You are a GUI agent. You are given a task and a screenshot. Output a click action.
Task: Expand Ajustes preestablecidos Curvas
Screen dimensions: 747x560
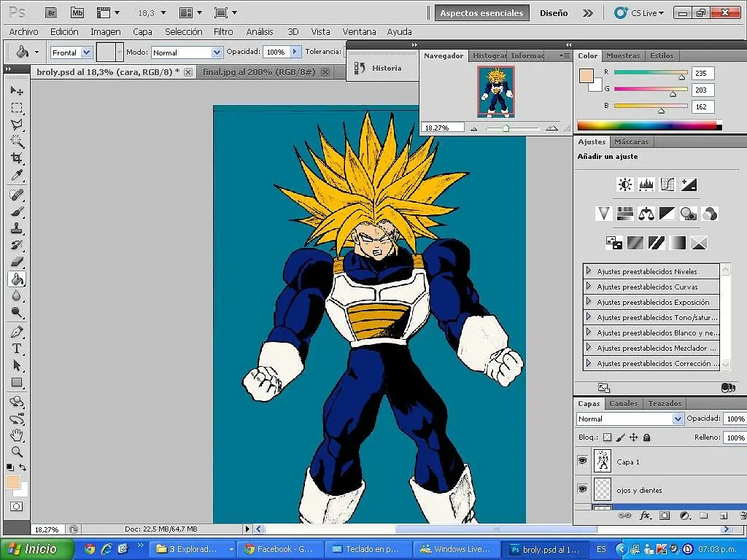589,286
